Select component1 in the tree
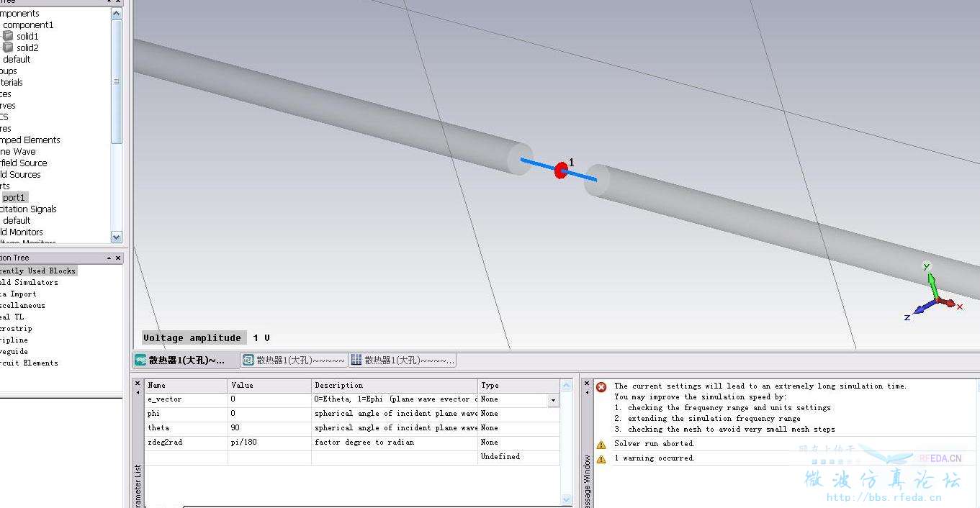980x508 pixels. (28, 24)
